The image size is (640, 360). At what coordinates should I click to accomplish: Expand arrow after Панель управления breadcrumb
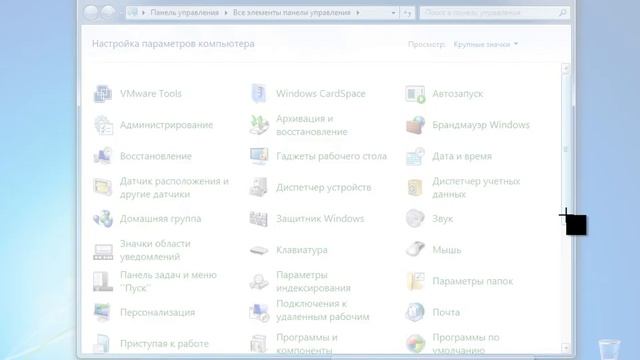click(226, 13)
